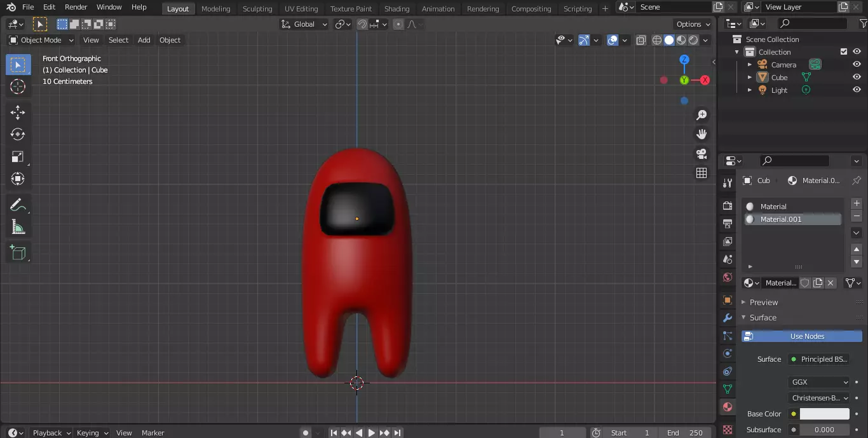The image size is (868, 438).
Task: Open the viewport Add menu
Action: 144,40
